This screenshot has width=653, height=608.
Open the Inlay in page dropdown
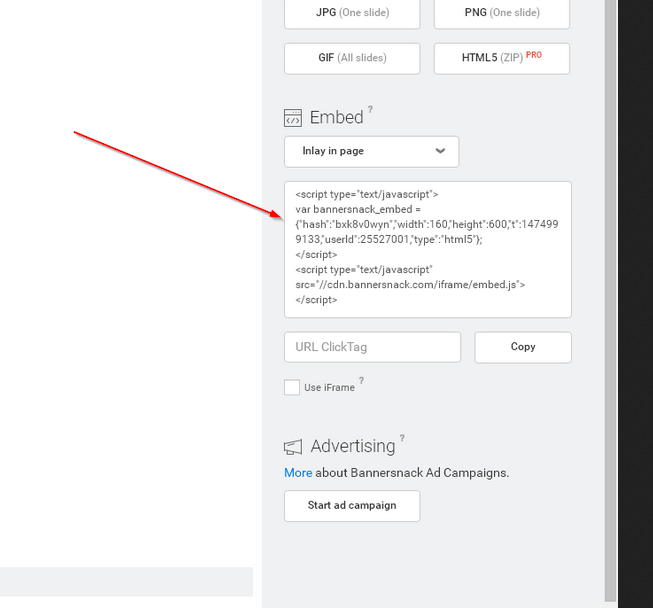[x=371, y=152]
